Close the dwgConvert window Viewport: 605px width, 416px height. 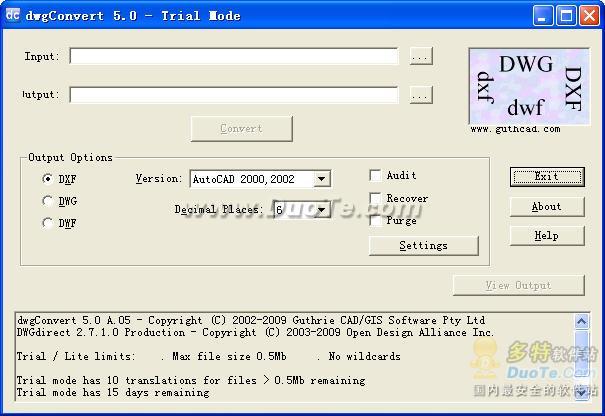(x=590, y=16)
